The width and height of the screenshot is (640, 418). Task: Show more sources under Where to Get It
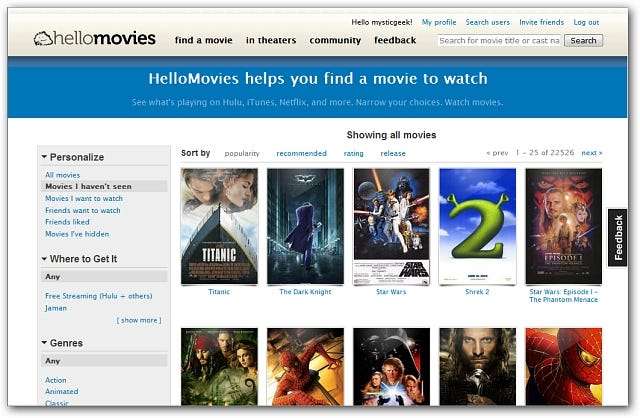click(139, 320)
